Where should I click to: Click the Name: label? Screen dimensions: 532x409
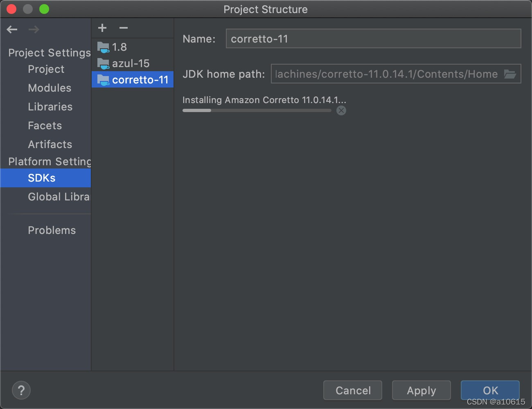tap(199, 39)
